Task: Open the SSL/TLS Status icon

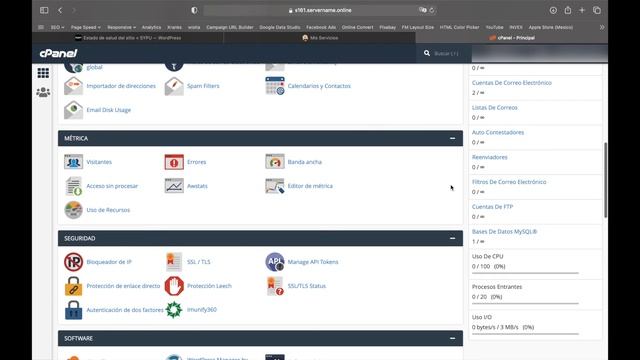Action: (275, 286)
